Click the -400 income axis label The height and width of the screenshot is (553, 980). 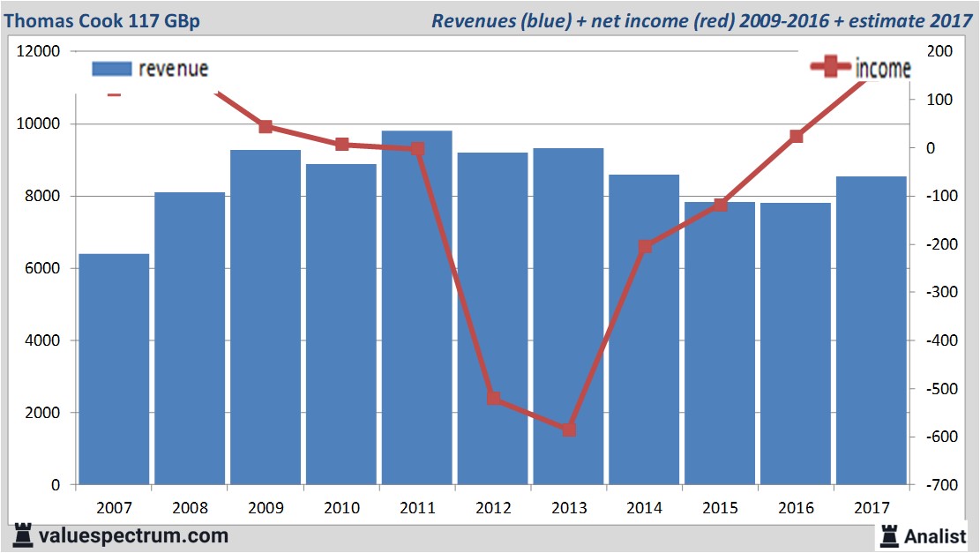[941, 340]
